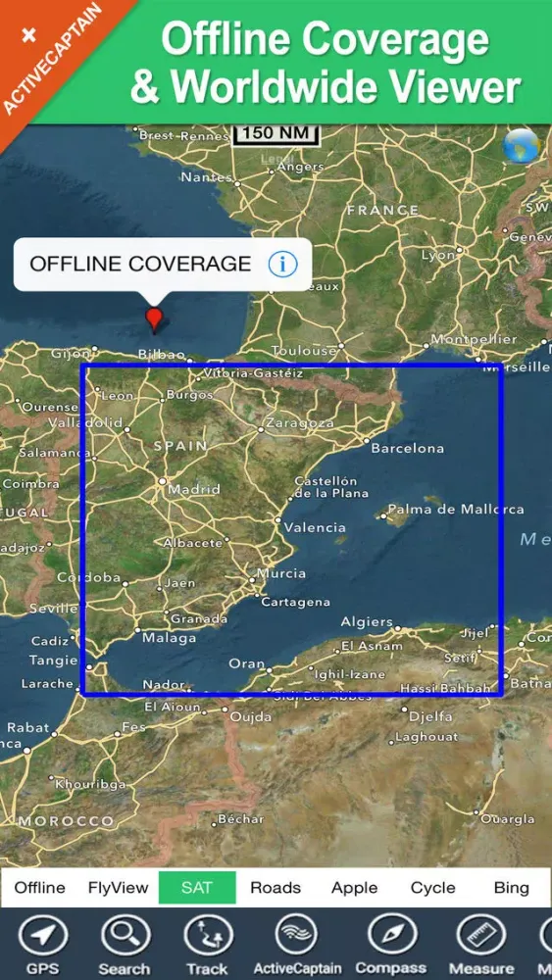Screen dimensions: 552x980
Task: Tap the GPS location icon
Action: point(42,936)
